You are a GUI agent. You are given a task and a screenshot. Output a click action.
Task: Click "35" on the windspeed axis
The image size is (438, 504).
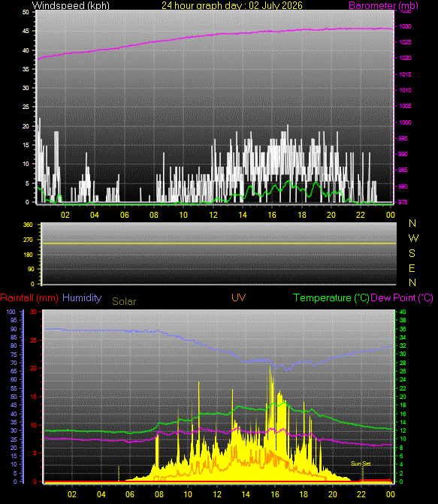pyautogui.click(x=26, y=69)
